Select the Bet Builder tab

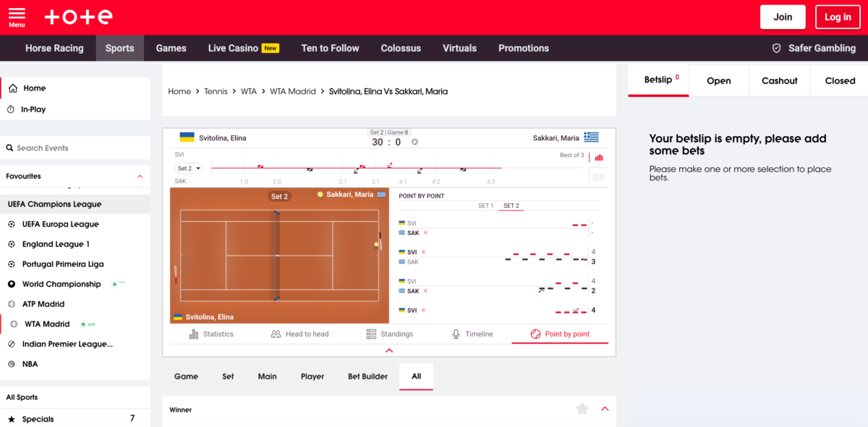click(x=367, y=376)
